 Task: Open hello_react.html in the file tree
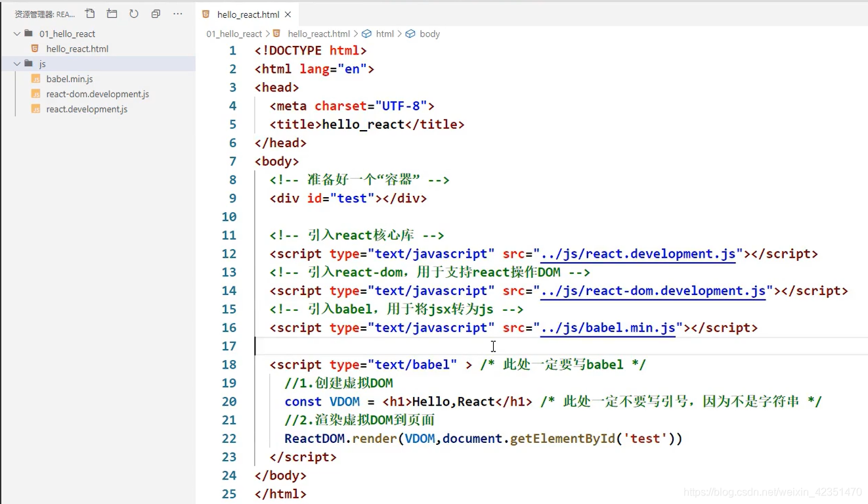pos(77,49)
